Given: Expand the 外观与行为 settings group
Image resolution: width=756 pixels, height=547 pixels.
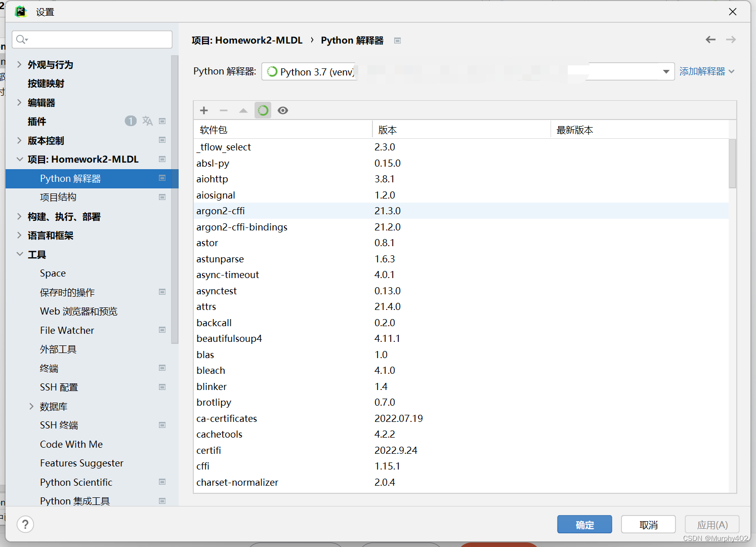Looking at the screenshot, I should 19,64.
